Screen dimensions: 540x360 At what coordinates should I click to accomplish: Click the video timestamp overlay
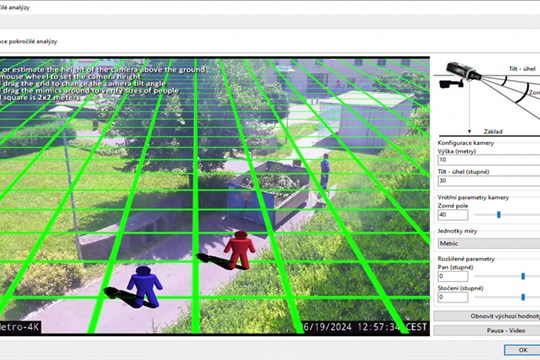click(365, 327)
